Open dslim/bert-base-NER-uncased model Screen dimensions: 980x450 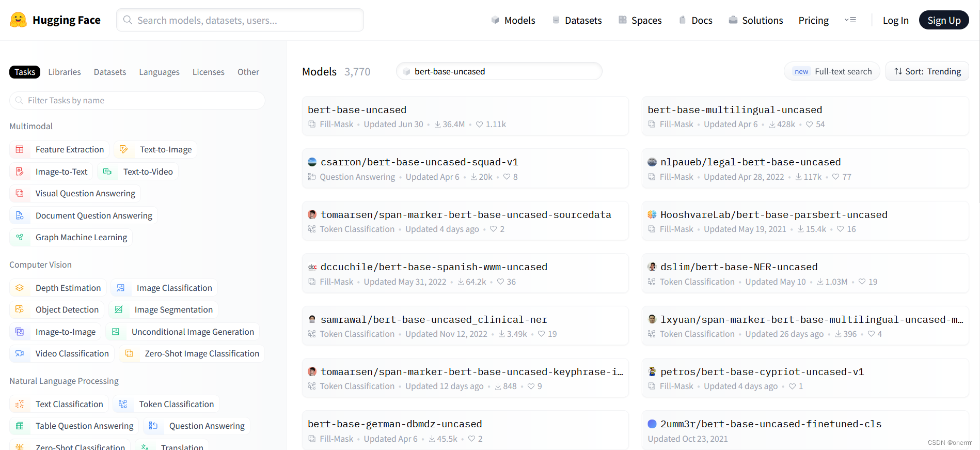pos(805,273)
